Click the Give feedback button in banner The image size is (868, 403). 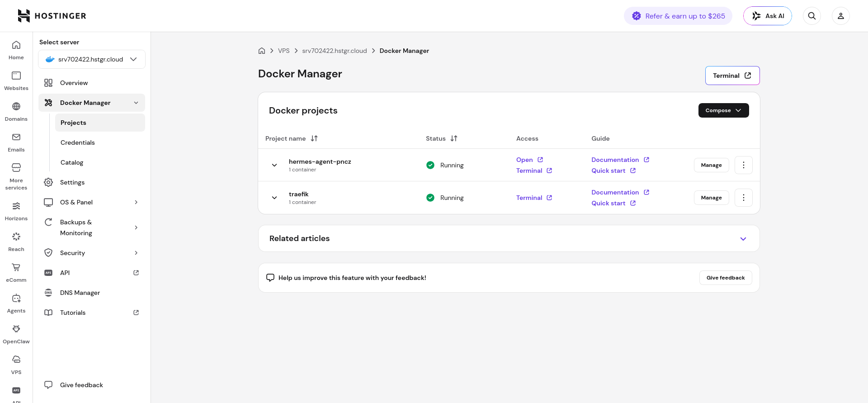(x=726, y=278)
